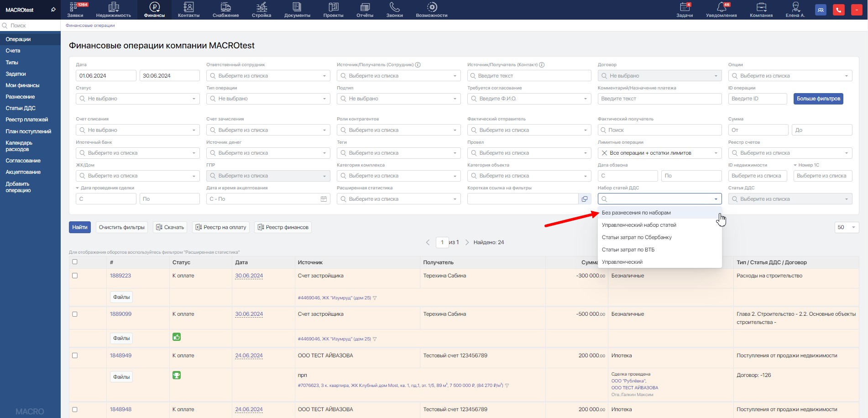Click the Задачи calendar icon

point(684,7)
